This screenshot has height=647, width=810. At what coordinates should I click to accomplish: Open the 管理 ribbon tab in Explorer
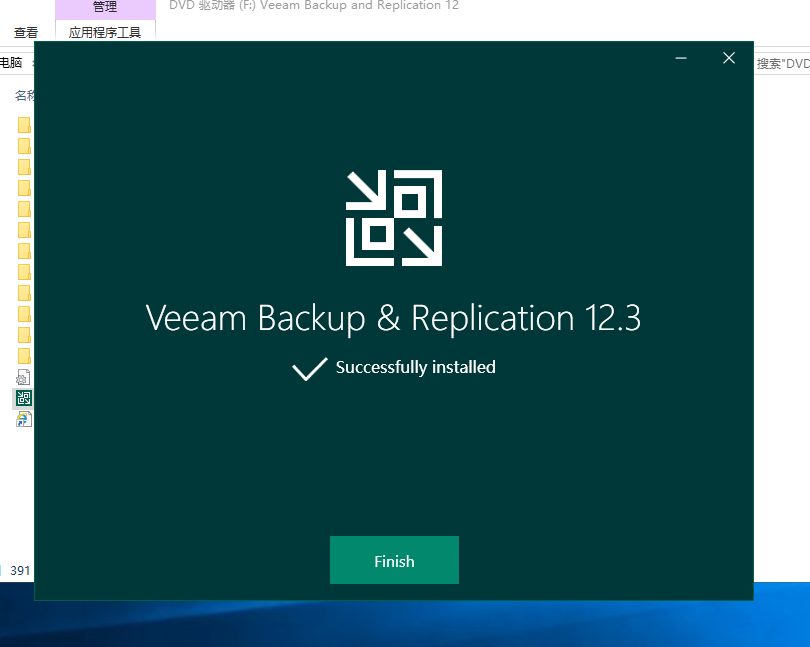point(105,7)
